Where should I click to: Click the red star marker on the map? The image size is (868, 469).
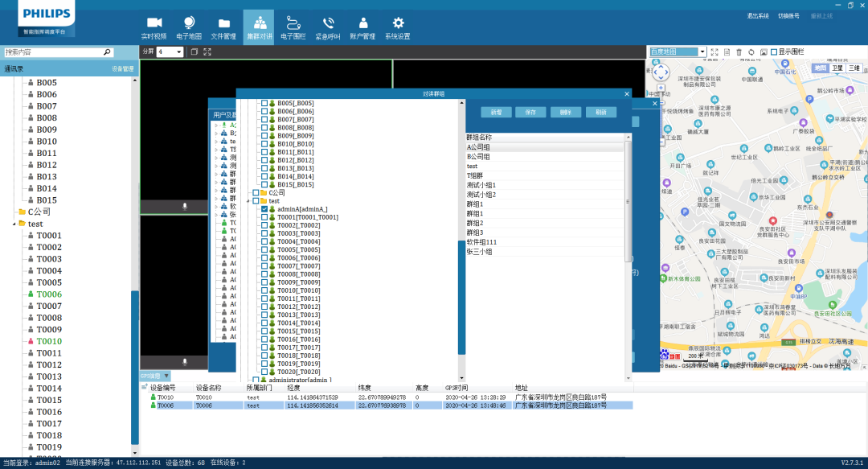tap(773, 220)
